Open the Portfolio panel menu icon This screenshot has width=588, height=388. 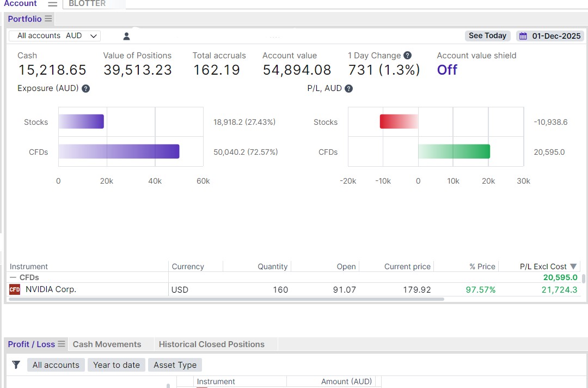48,19
